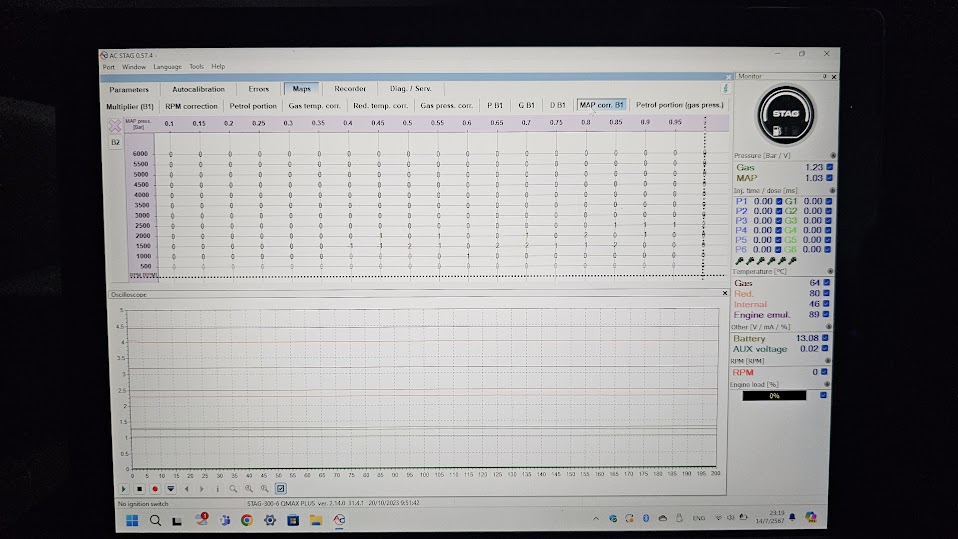This screenshot has height=539, width=958.
Task: Show hidden system tray icons chevron
Action: (596, 518)
